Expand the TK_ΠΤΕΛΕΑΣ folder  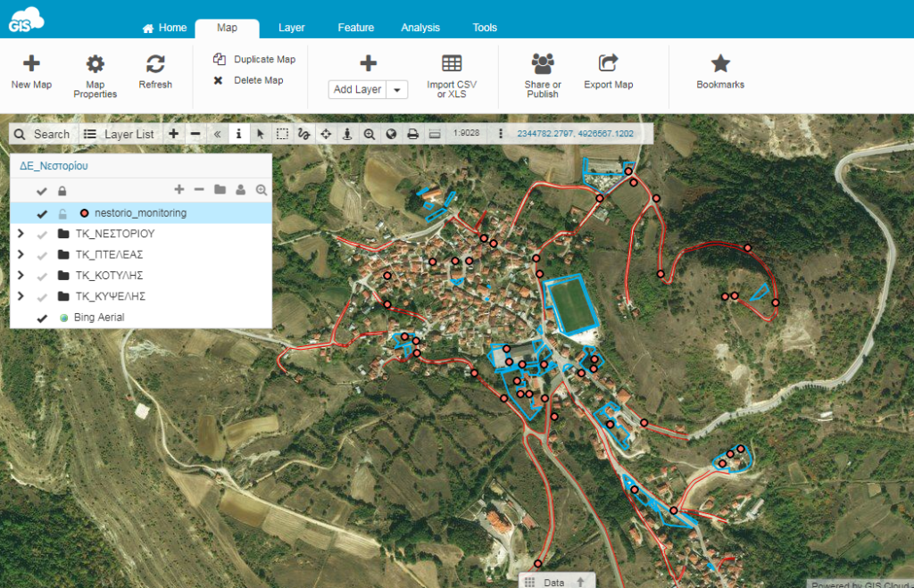20,254
